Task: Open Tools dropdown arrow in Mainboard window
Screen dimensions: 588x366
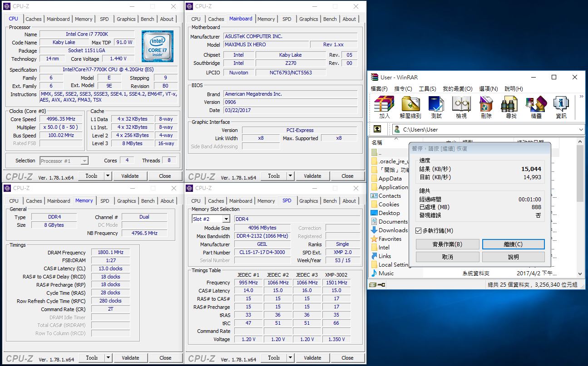Action: coord(291,176)
